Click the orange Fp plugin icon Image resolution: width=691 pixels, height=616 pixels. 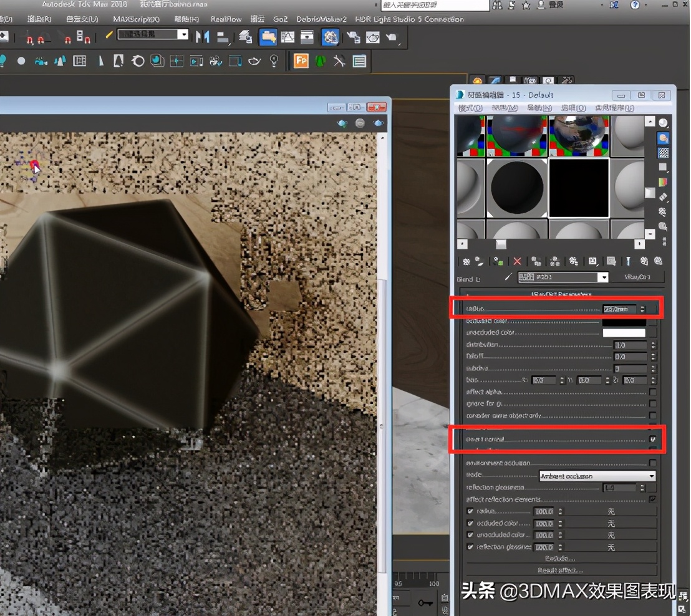tap(301, 61)
